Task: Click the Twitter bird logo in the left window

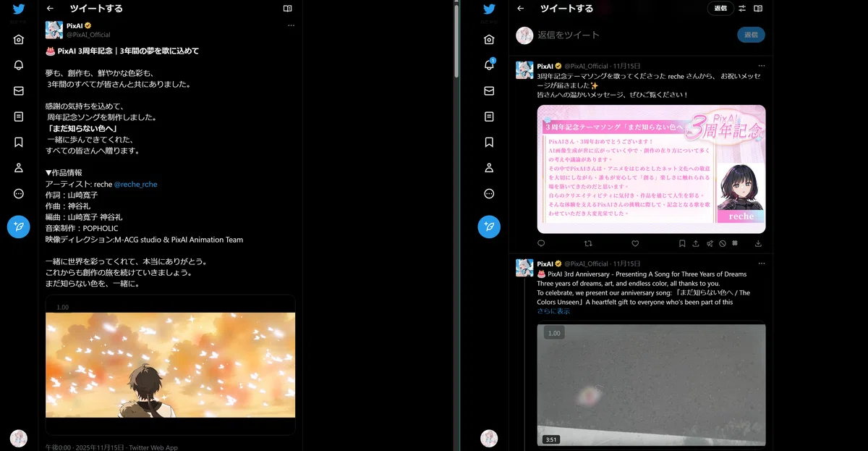Action: (x=19, y=9)
